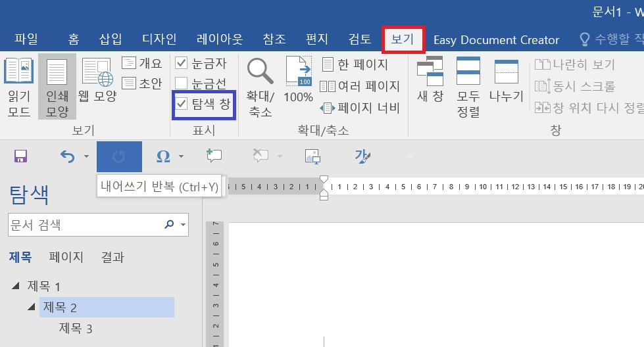Screen dimensions: 644x347
Task: Click inside the blank document page
Action: pos(436,285)
